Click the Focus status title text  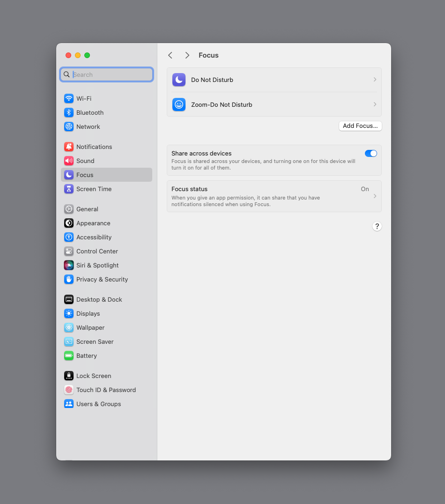189,189
